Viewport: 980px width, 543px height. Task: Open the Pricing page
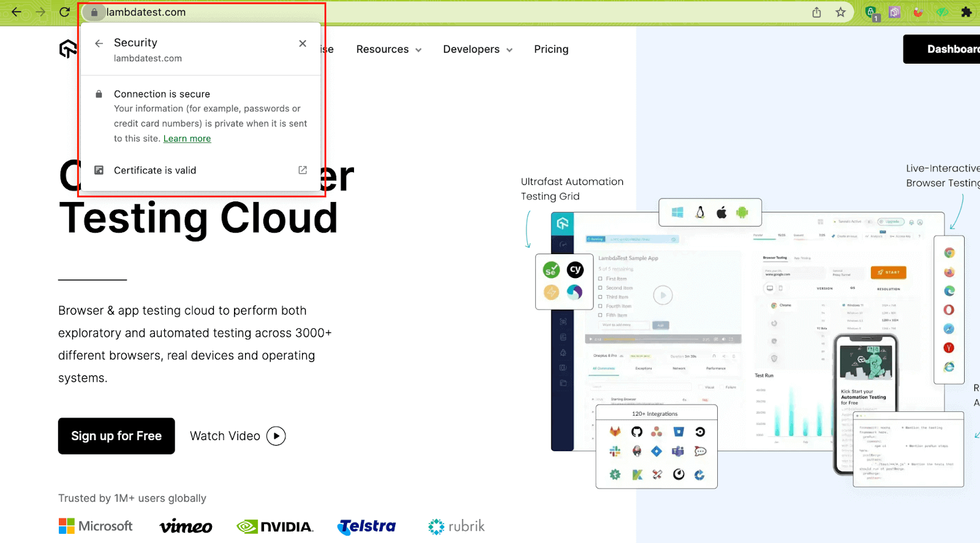pos(551,50)
